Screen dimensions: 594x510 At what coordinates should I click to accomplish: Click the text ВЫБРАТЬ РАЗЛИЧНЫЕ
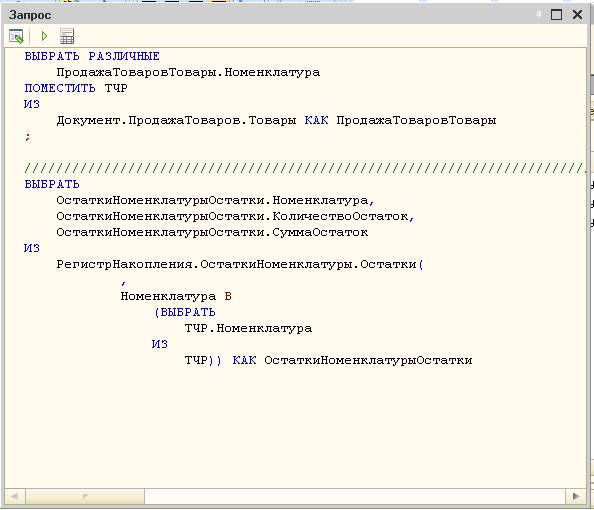tap(92, 56)
